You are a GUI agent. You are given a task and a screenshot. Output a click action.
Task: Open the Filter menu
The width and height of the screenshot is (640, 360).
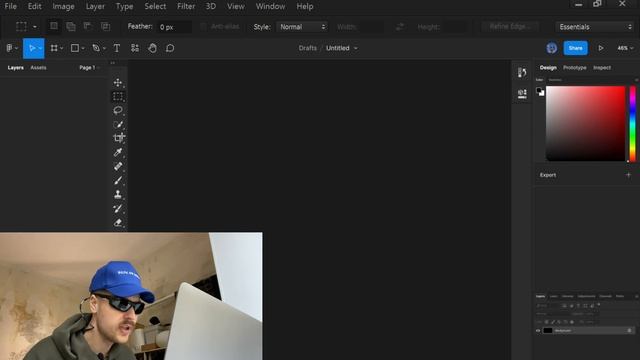click(186, 7)
